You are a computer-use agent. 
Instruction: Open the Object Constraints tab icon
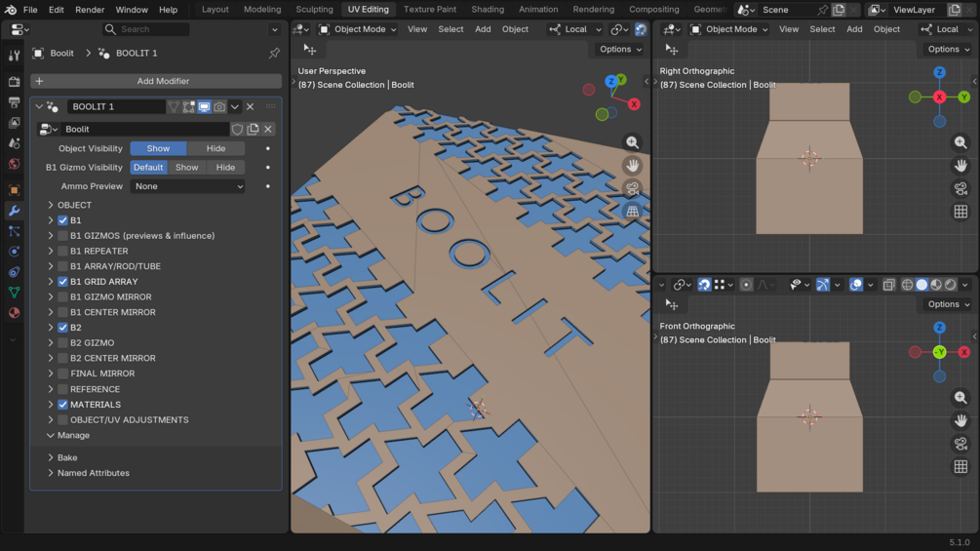pos(14,272)
